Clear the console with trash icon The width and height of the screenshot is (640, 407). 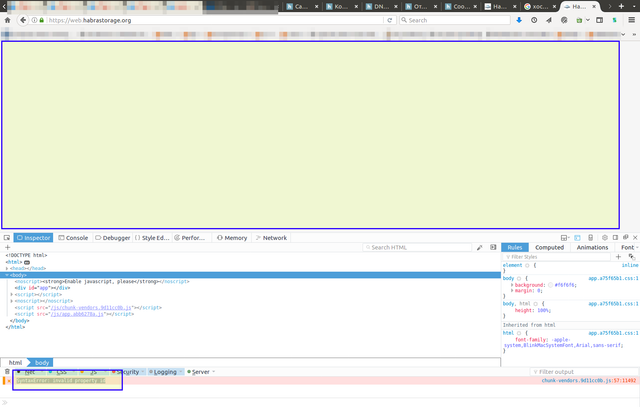click(x=7, y=371)
